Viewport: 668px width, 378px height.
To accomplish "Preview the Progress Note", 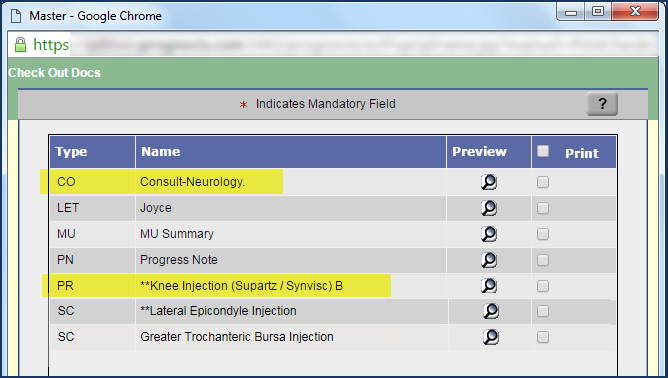I will point(489,260).
